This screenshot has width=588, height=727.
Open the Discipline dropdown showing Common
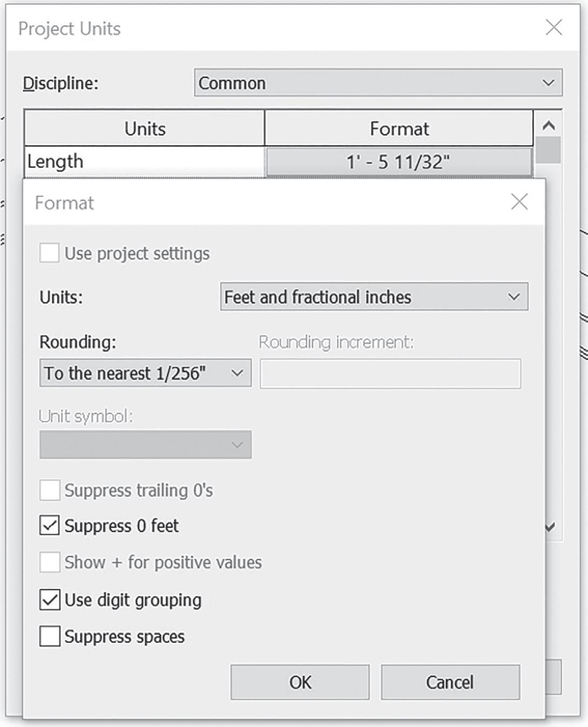click(x=379, y=83)
